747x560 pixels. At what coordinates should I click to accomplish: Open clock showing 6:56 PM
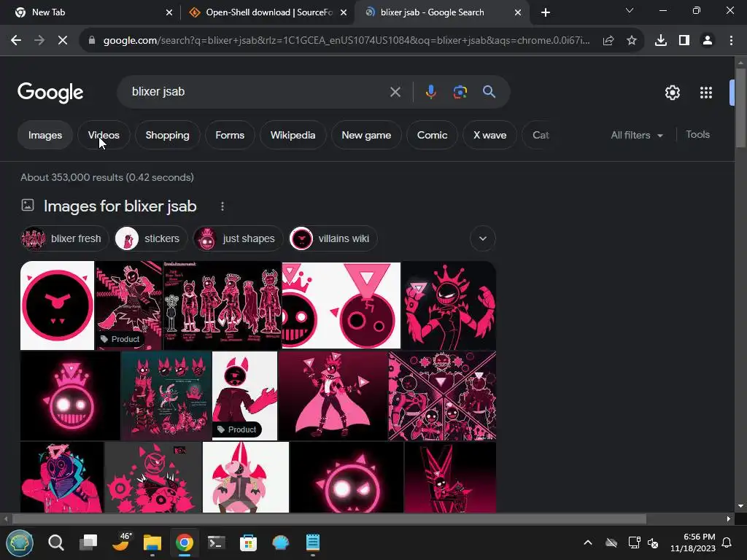[693, 542]
